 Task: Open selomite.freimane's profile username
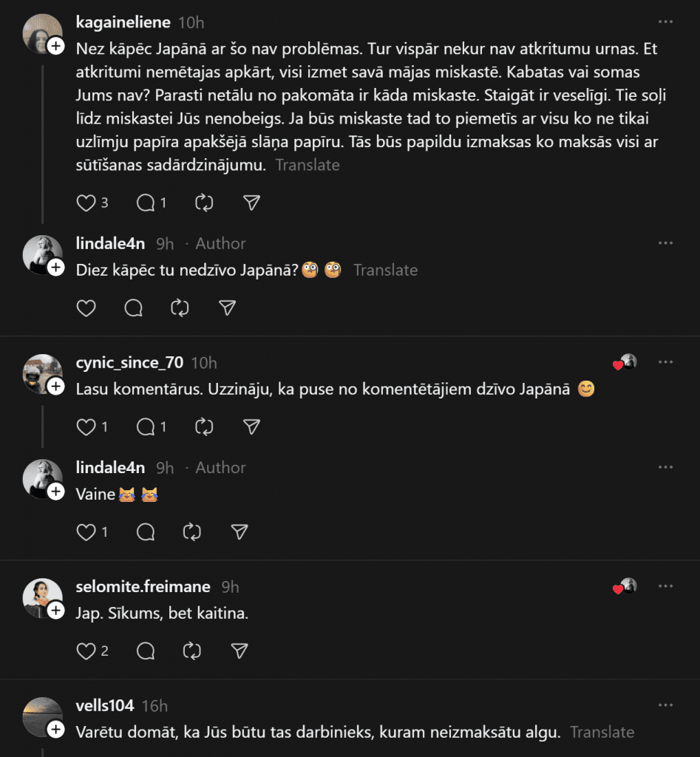(x=143, y=586)
